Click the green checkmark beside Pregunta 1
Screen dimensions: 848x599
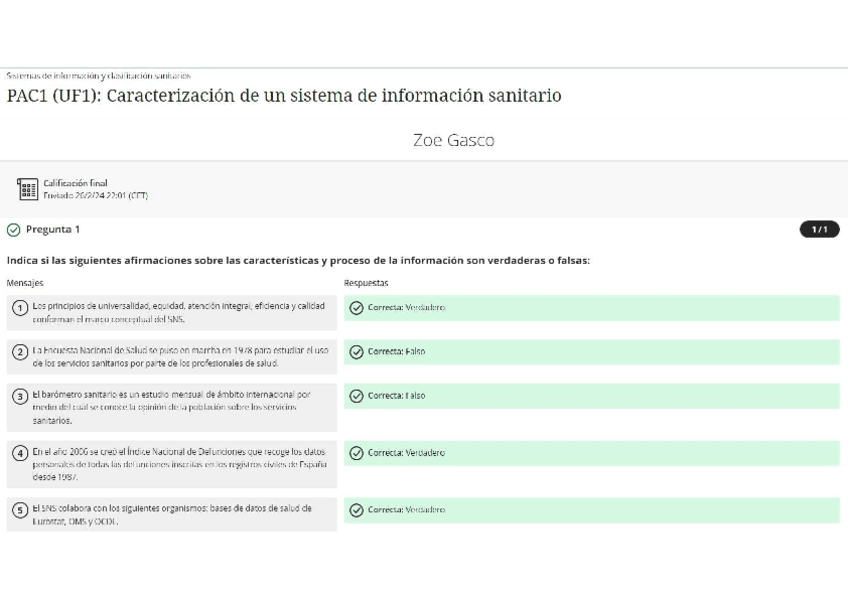click(14, 229)
